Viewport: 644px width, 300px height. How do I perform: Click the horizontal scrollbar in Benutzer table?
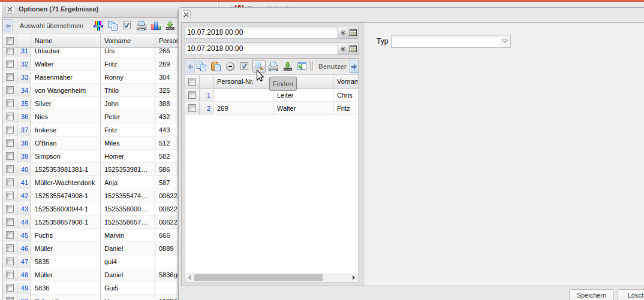(258, 277)
